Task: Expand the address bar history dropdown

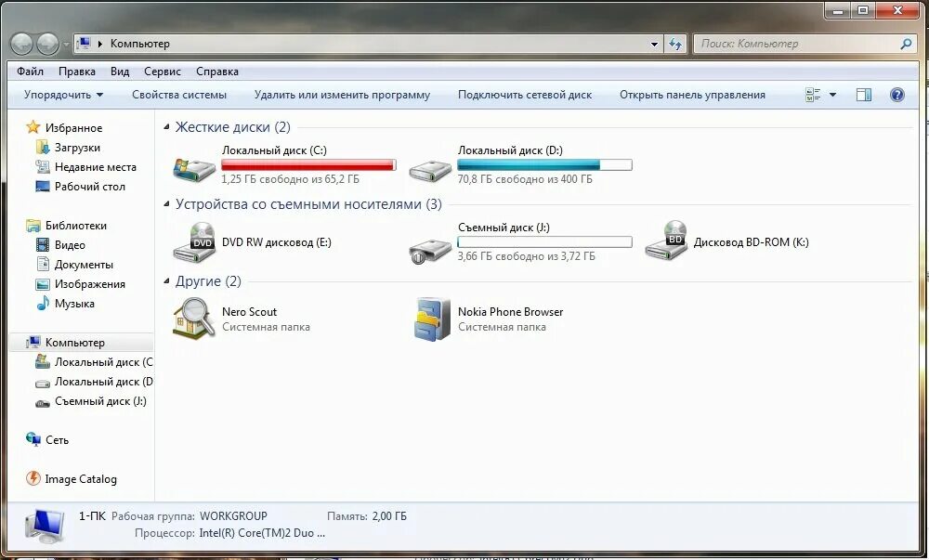Action: point(654,44)
